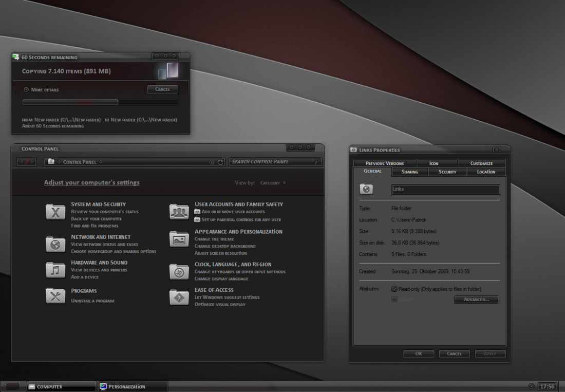Click the copy dialog title bar icon
This screenshot has width=565, height=392.
point(16,57)
